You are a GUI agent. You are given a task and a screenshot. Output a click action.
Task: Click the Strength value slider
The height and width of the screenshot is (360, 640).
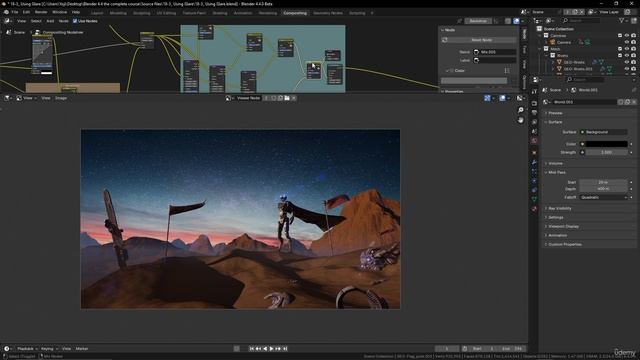click(607, 152)
